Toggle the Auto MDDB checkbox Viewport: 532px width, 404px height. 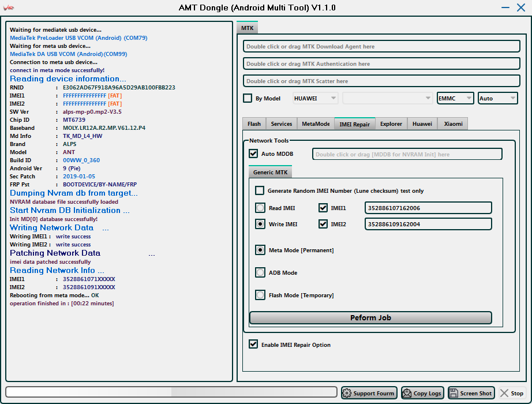pyautogui.click(x=253, y=154)
